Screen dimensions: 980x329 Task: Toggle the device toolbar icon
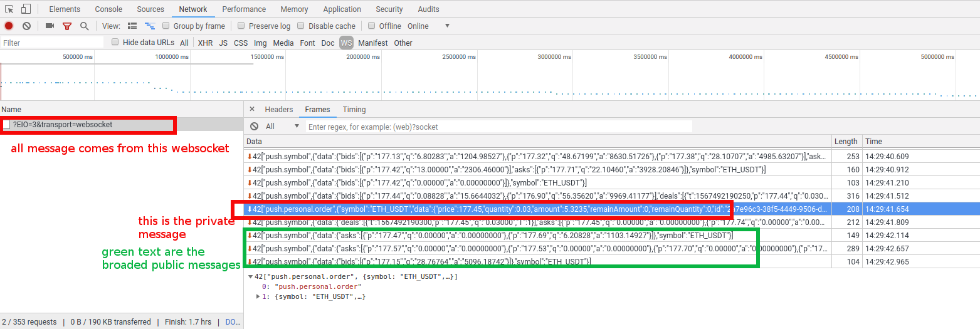point(26,9)
